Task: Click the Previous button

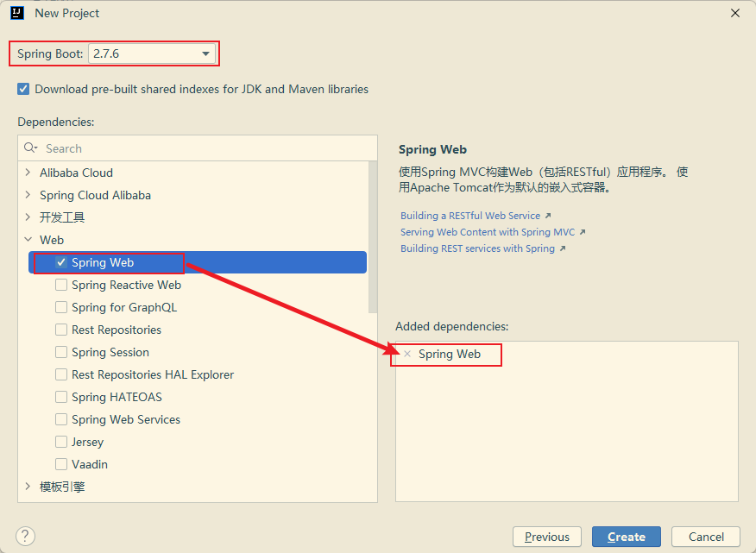Action: click(547, 537)
